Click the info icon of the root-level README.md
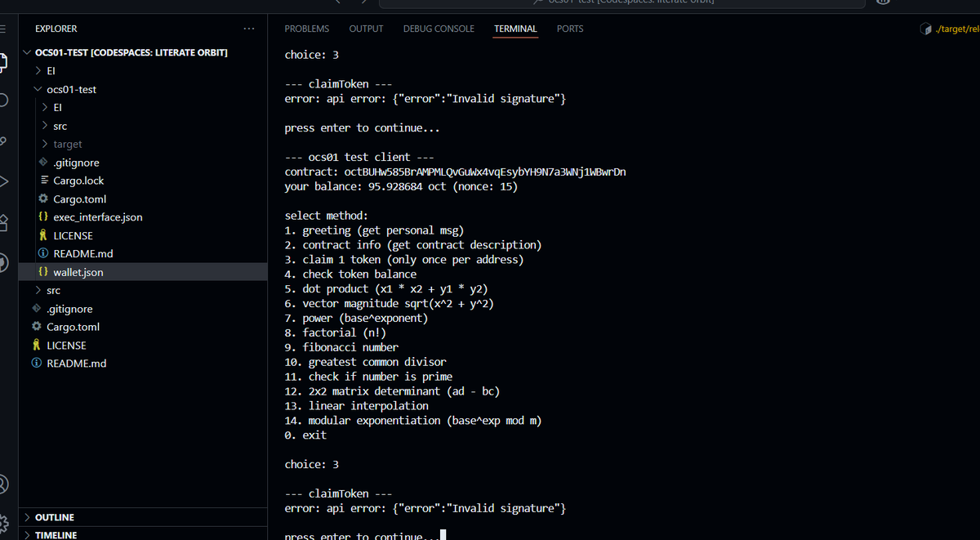The height and width of the screenshot is (540, 980). [37, 364]
